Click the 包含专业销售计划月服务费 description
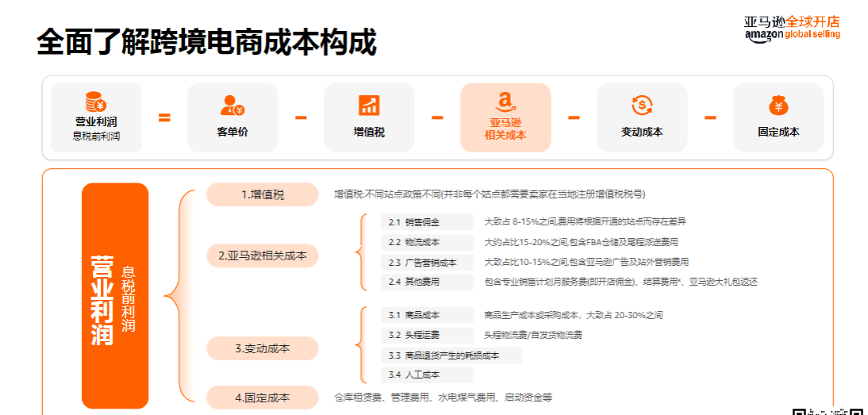868x415 pixels. (x=620, y=282)
